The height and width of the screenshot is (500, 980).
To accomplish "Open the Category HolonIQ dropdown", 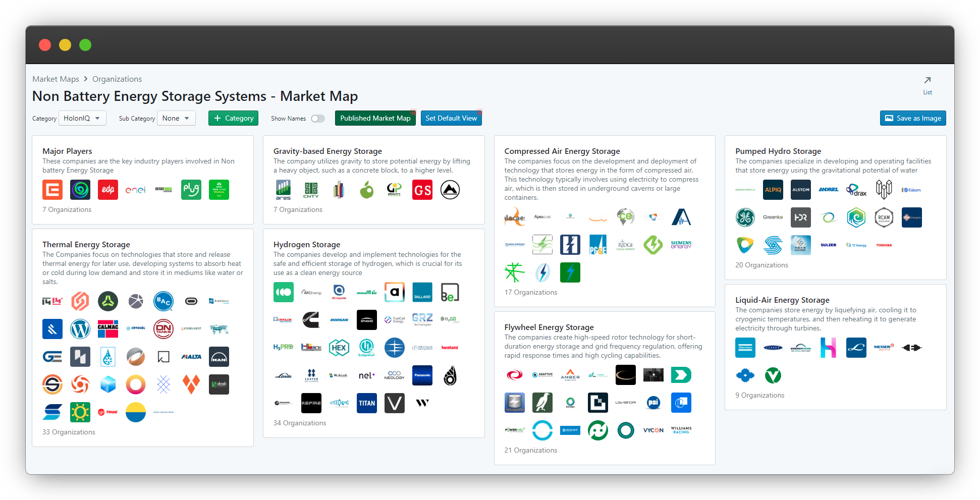I will [x=83, y=118].
